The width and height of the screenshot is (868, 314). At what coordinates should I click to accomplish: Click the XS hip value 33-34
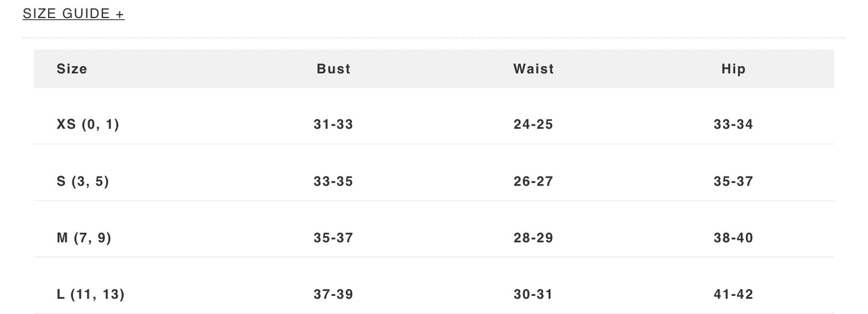(x=733, y=125)
